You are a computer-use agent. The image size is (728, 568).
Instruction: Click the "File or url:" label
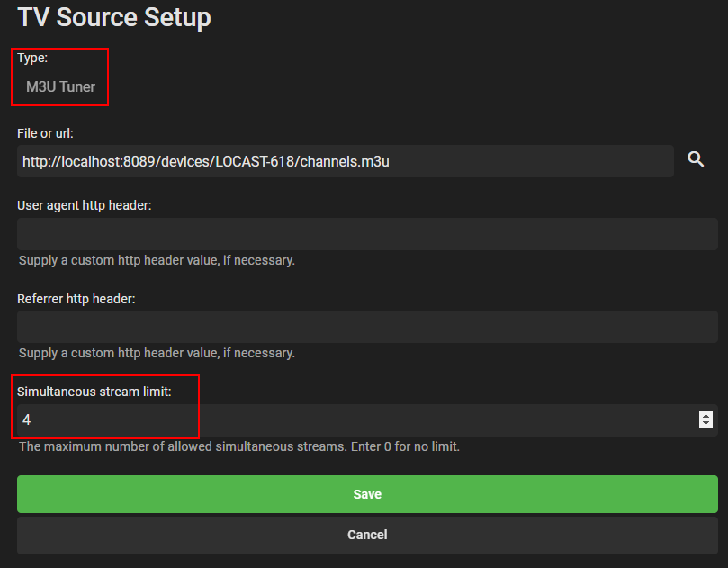pos(45,133)
